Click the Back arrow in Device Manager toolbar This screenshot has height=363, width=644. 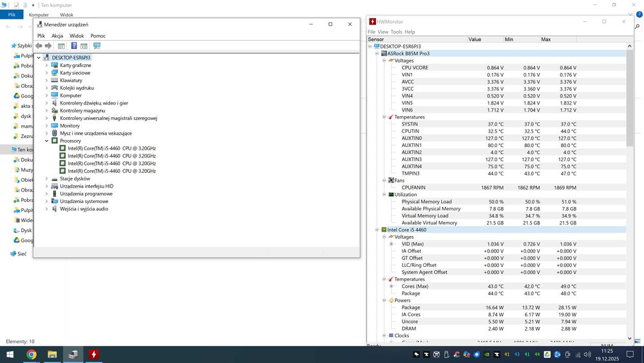tap(39, 46)
